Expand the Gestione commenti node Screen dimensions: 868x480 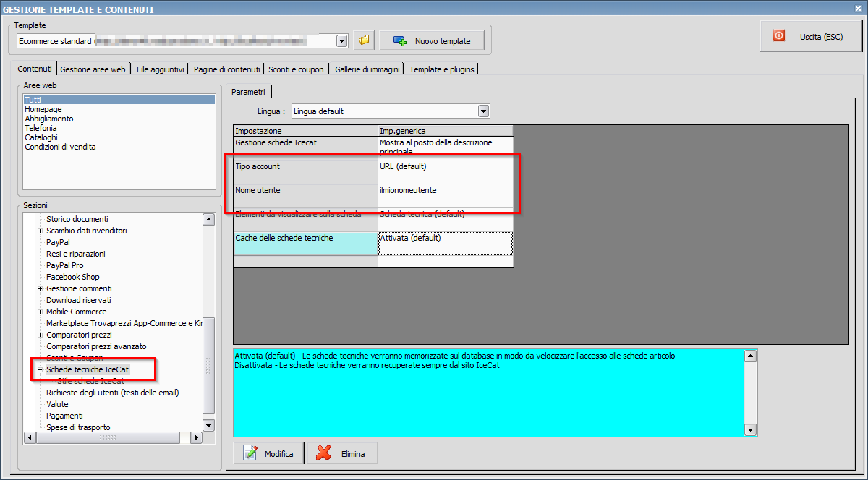41,288
